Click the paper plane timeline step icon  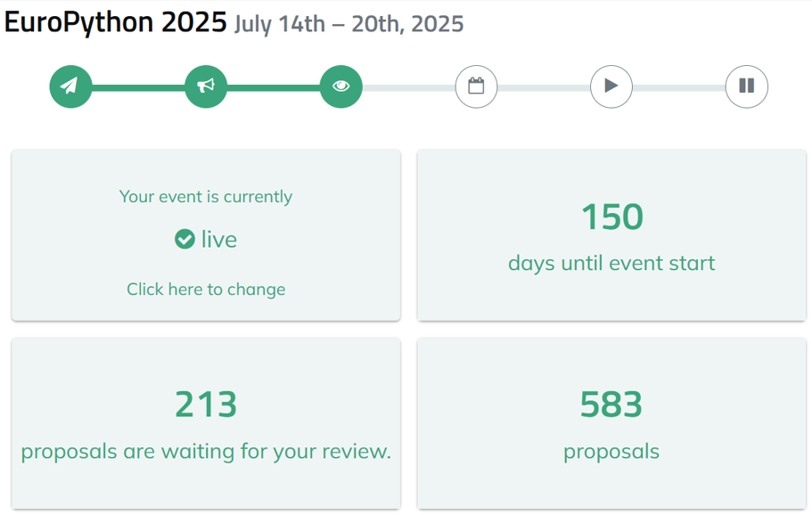pos(70,86)
